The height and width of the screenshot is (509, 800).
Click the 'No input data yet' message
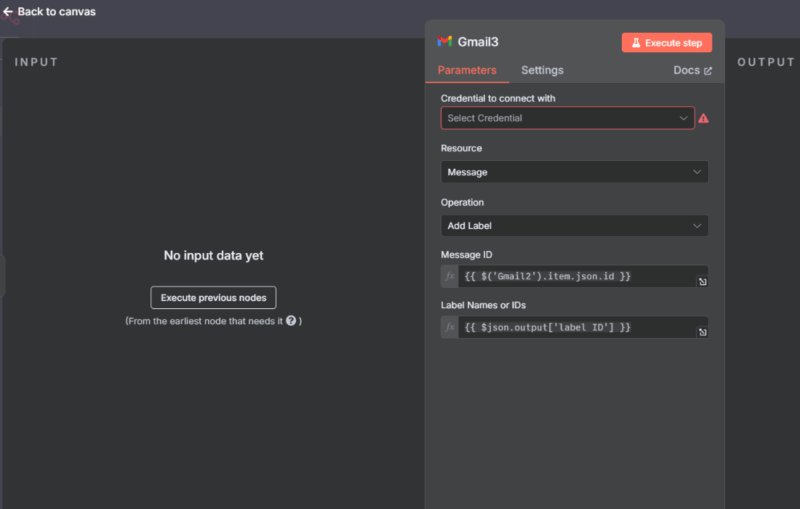point(213,256)
